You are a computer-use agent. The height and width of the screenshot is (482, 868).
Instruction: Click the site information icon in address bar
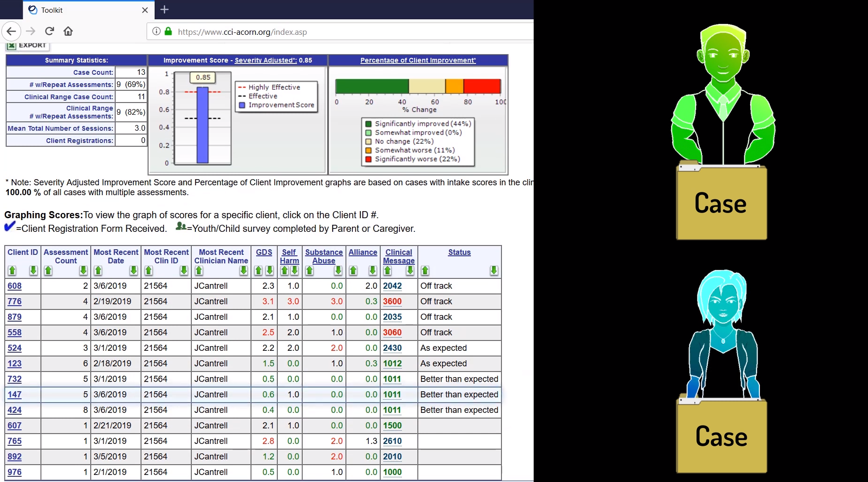(156, 32)
